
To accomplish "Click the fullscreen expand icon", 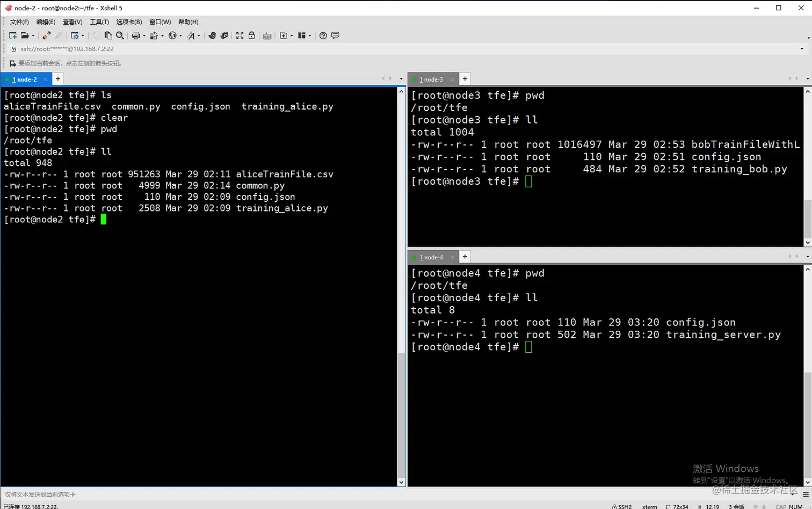I will click(x=240, y=35).
